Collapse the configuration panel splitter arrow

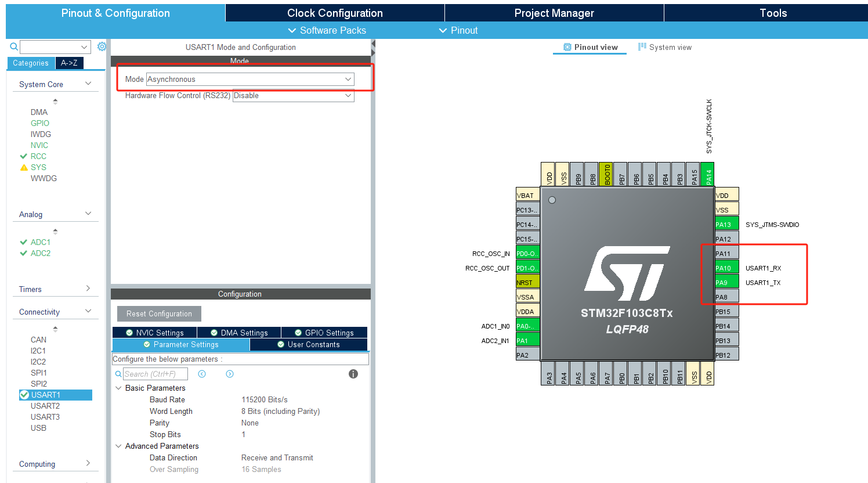tap(373, 44)
